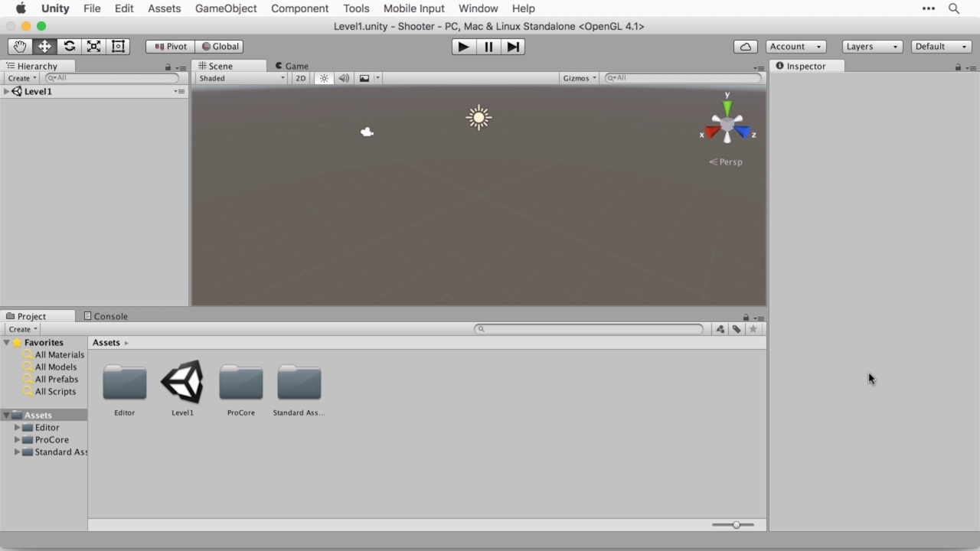The width and height of the screenshot is (980, 551).
Task: Expand the ProCore folder in tree
Action: coord(17,440)
